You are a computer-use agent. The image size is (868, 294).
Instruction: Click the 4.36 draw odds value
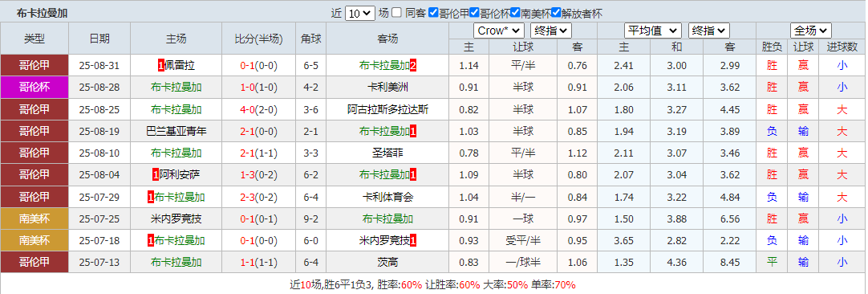[x=676, y=263]
